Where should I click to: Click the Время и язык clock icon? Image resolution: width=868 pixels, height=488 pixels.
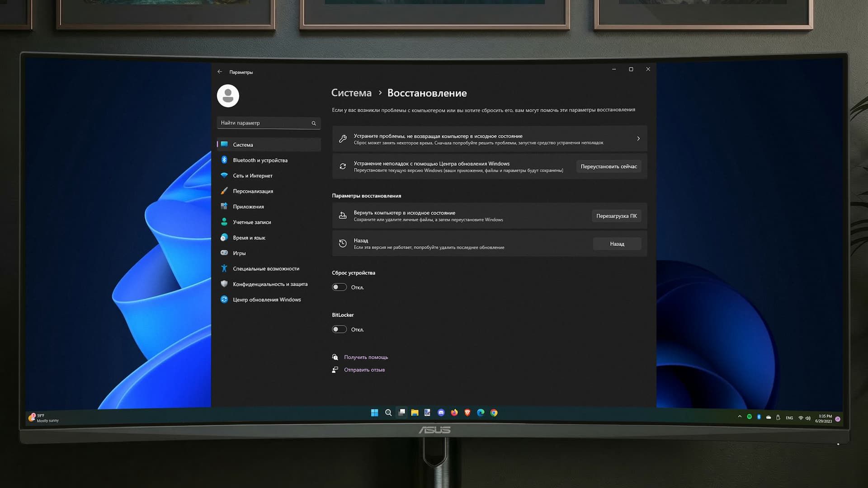click(x=224, y=238)
